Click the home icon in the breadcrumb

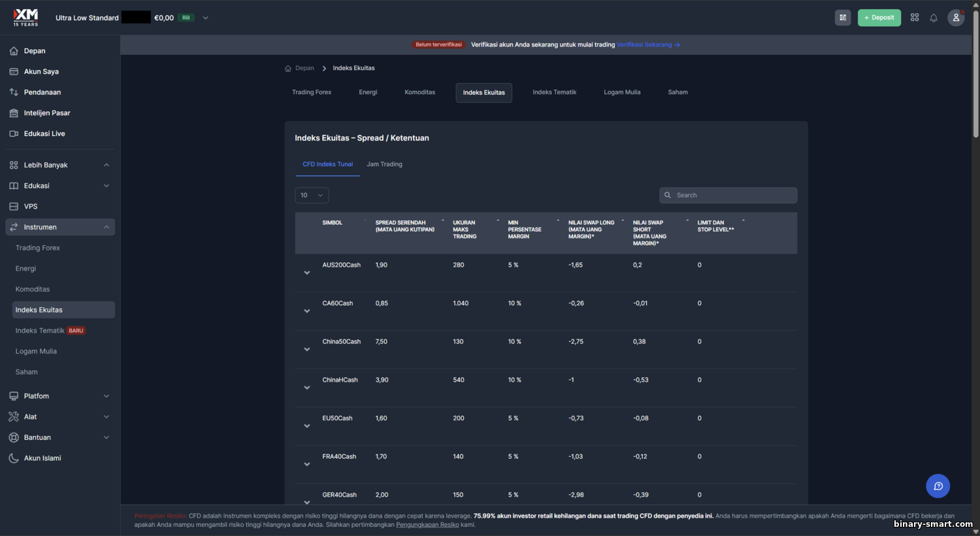pos(288,69)
